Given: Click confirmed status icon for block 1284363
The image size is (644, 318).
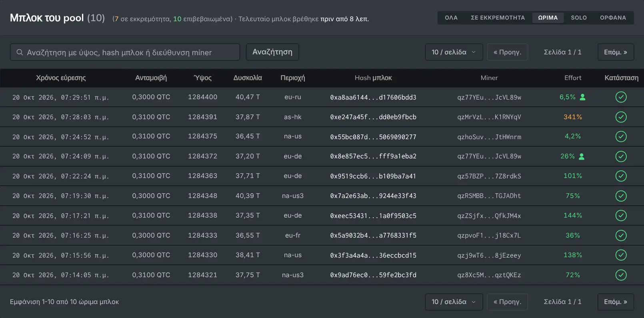Looking at the screenshot, I should [621, 176].
